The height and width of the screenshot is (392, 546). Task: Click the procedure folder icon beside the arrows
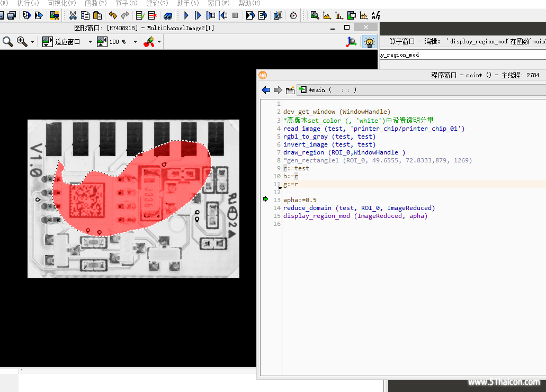(x=290, y=90)
